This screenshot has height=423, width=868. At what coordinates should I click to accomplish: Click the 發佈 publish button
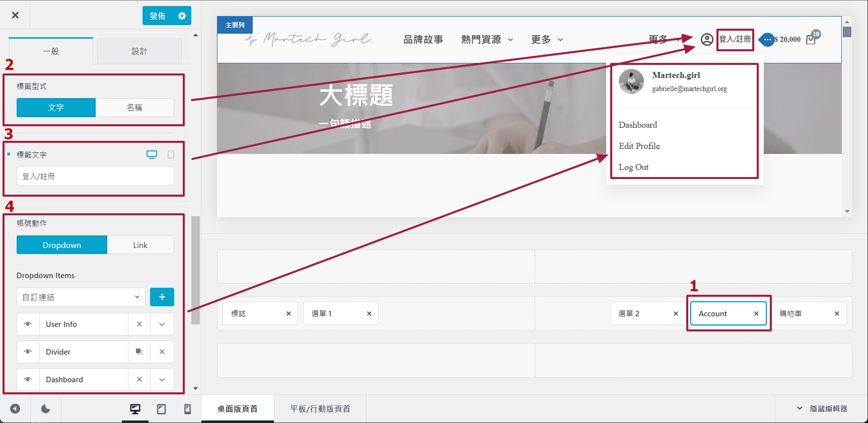(x=158, y=16)
